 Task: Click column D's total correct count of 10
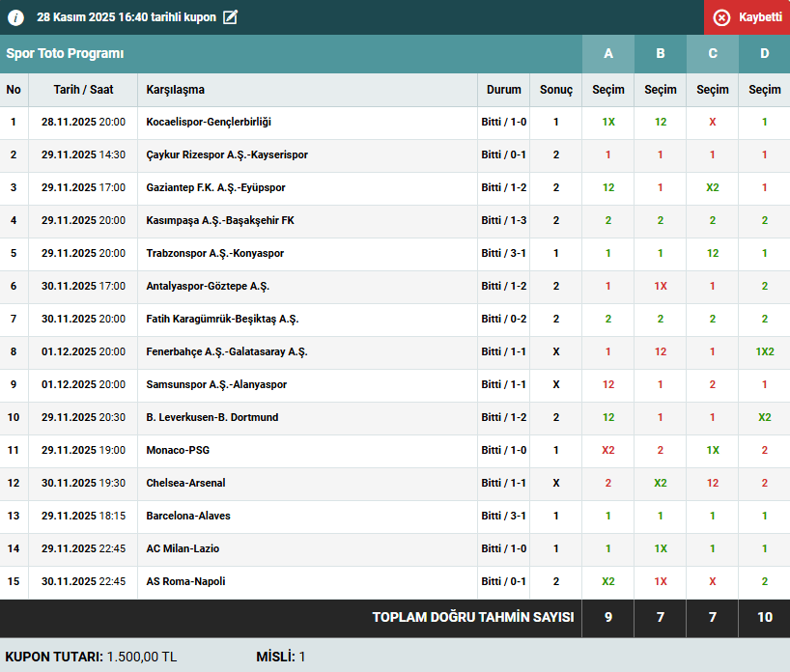pyautogui.click(x=765, y=618)
